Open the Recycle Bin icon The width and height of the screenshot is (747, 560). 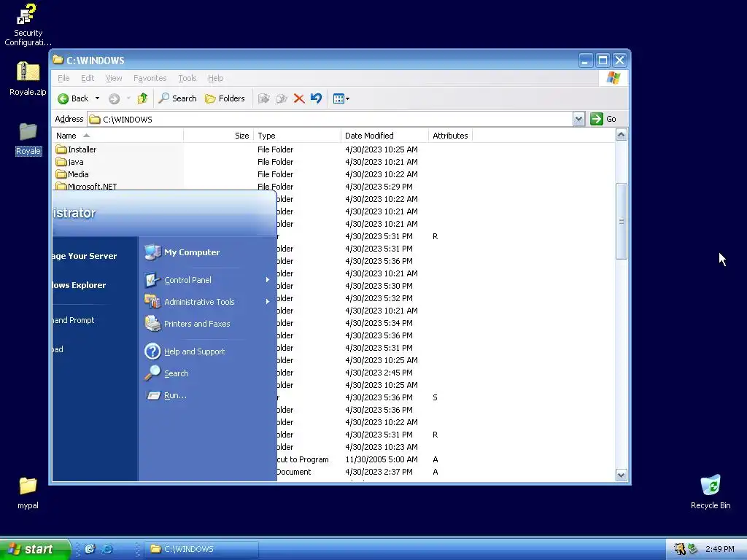711,492
